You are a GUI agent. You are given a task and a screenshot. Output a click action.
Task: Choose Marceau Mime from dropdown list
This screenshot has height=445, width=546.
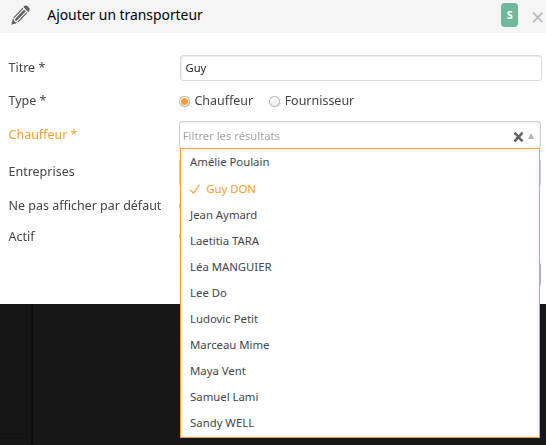(360, 345)
